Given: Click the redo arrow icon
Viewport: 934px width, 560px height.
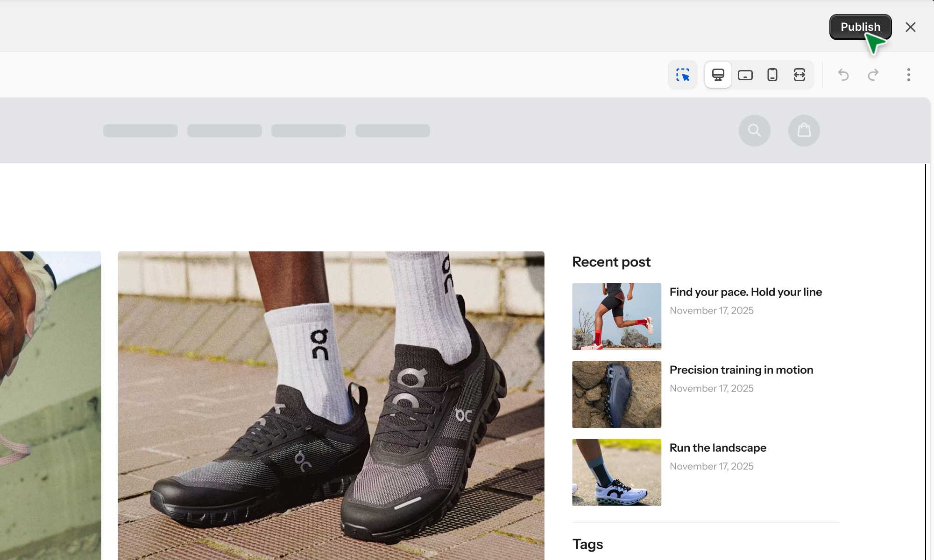Looking at the screenshot, I should click(873, 75).
